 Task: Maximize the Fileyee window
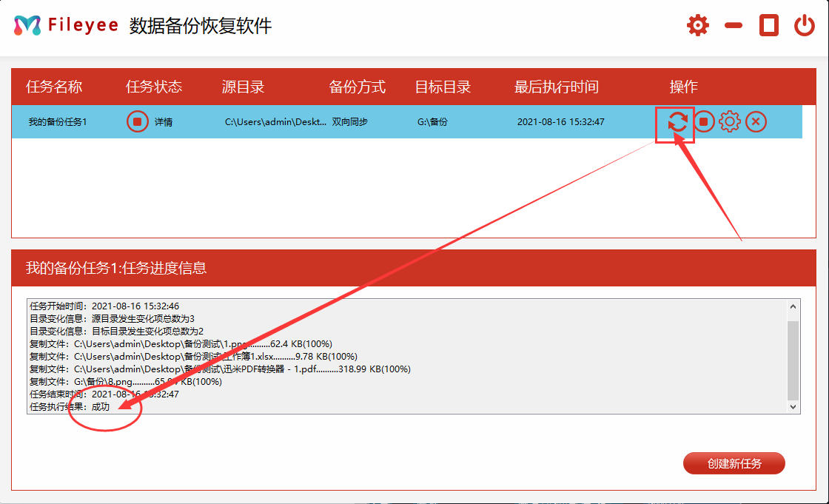(x=769, y=26)
